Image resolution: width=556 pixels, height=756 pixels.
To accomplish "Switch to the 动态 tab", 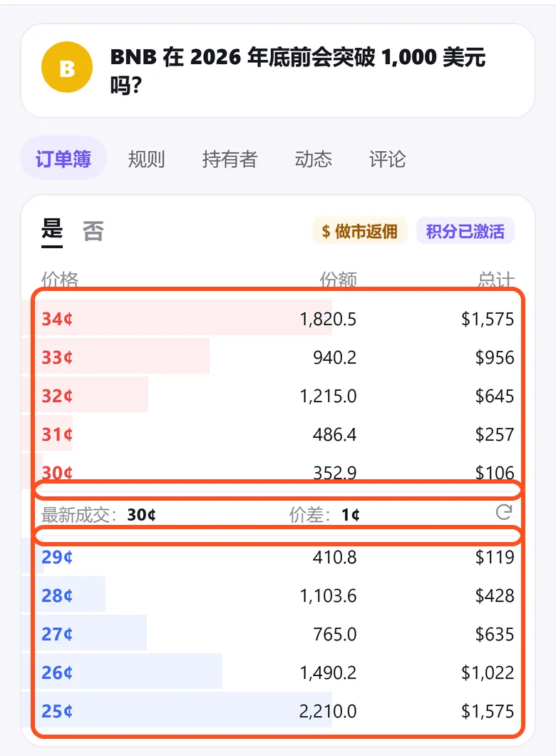I will 313,158.
